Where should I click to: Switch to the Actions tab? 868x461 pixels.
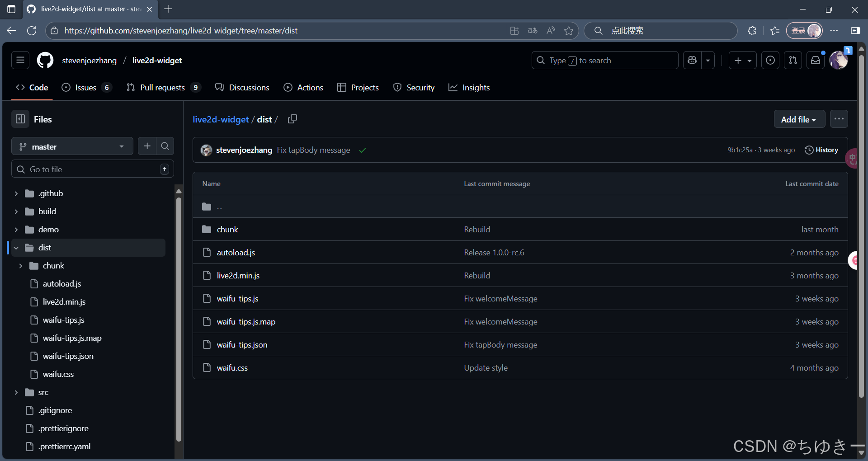[x=303, y=87]
